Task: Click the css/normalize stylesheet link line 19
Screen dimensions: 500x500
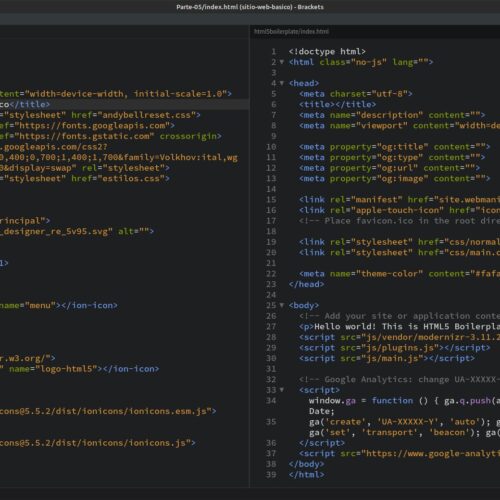Action: pyautogui.click(x=399, y=242)
